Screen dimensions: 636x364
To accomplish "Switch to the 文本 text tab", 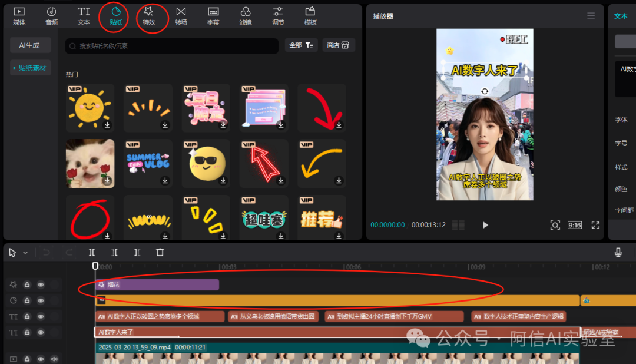I will [84, 15].
